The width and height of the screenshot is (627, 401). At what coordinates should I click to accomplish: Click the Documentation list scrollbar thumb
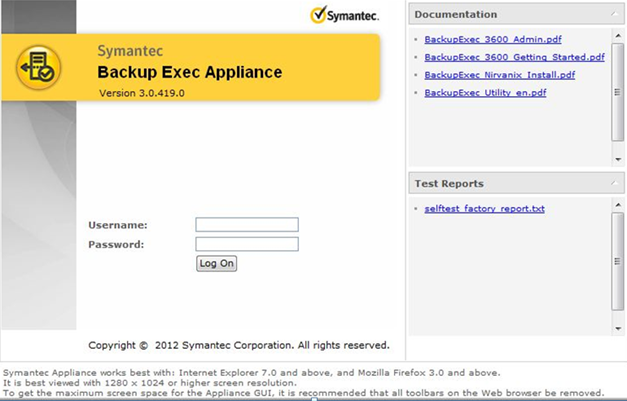pyautogui.click(x=618, y=92)
